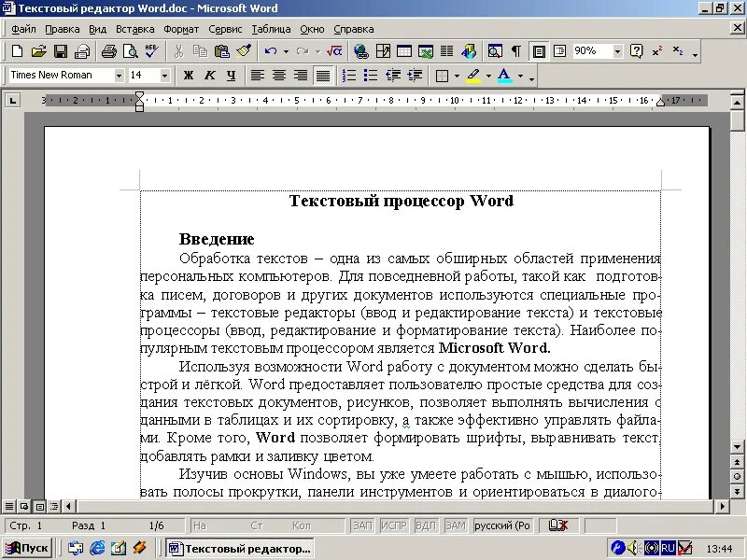Toggle numbered list

pyautogui.click(x=349, y=76)
